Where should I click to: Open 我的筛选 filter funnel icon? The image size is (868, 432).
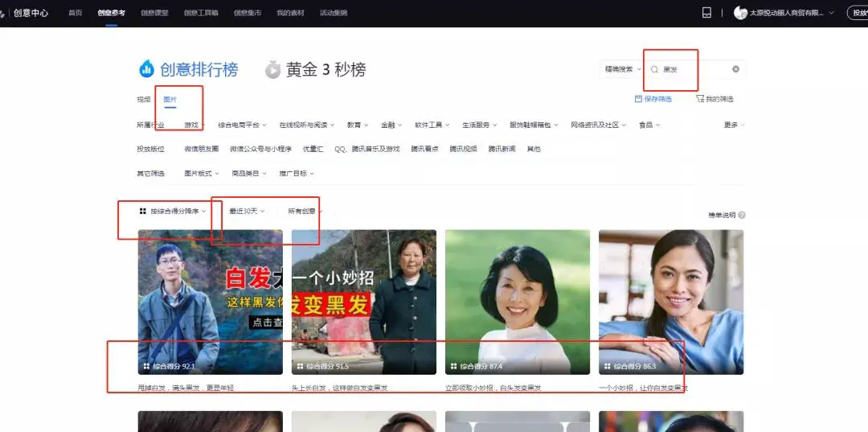[700, 99]
